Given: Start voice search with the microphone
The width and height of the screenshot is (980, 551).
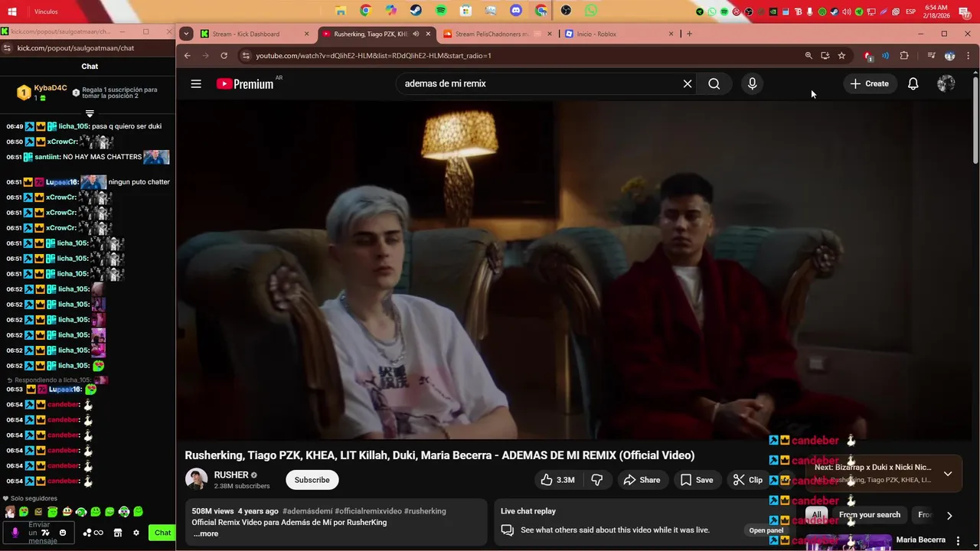Looking at the screenshot, I should coord(752,84).
